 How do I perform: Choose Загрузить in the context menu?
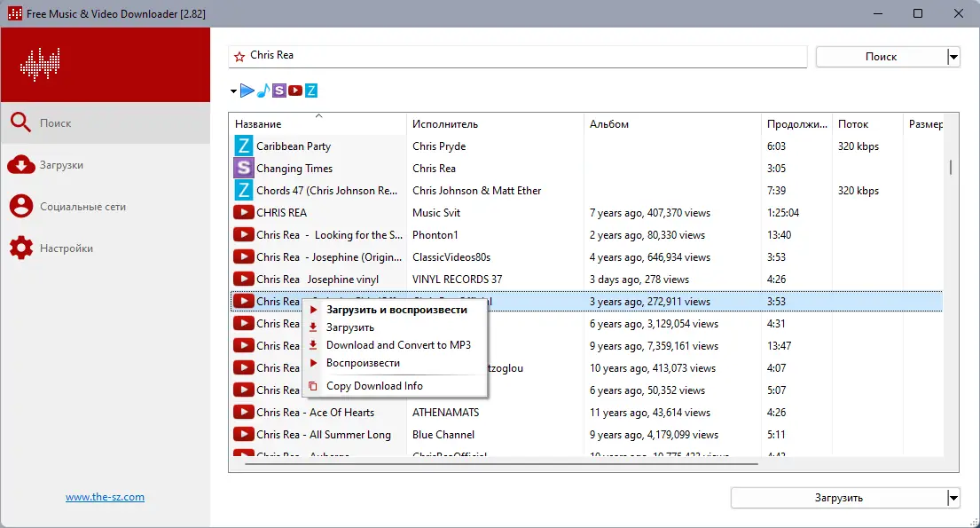click(395, 327)
